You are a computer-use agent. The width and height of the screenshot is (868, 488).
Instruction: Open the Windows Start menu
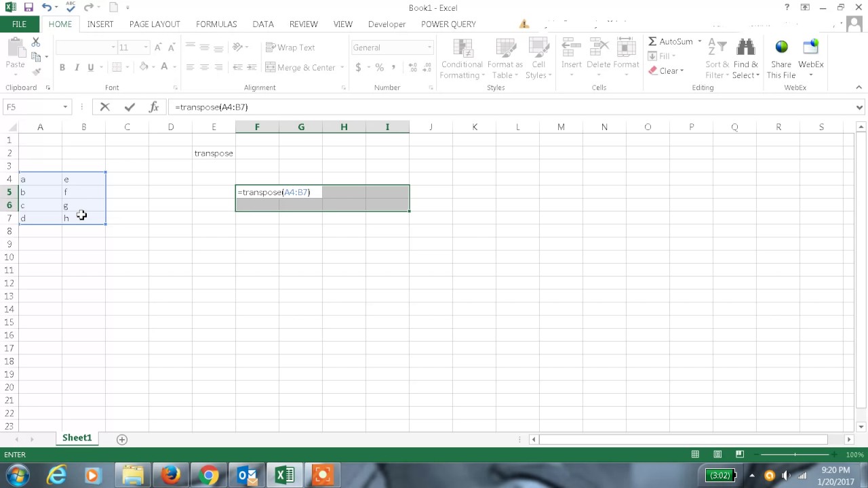pos(17,475)
